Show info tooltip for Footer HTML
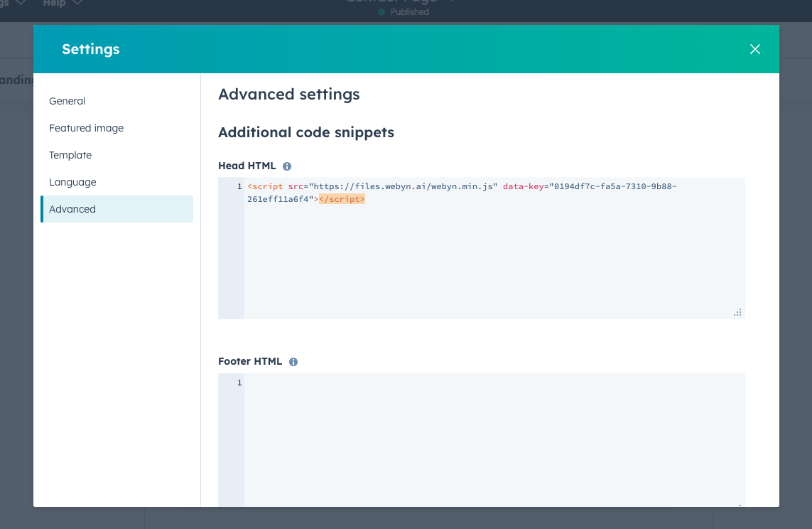812x529 pixels. (293, 362)
